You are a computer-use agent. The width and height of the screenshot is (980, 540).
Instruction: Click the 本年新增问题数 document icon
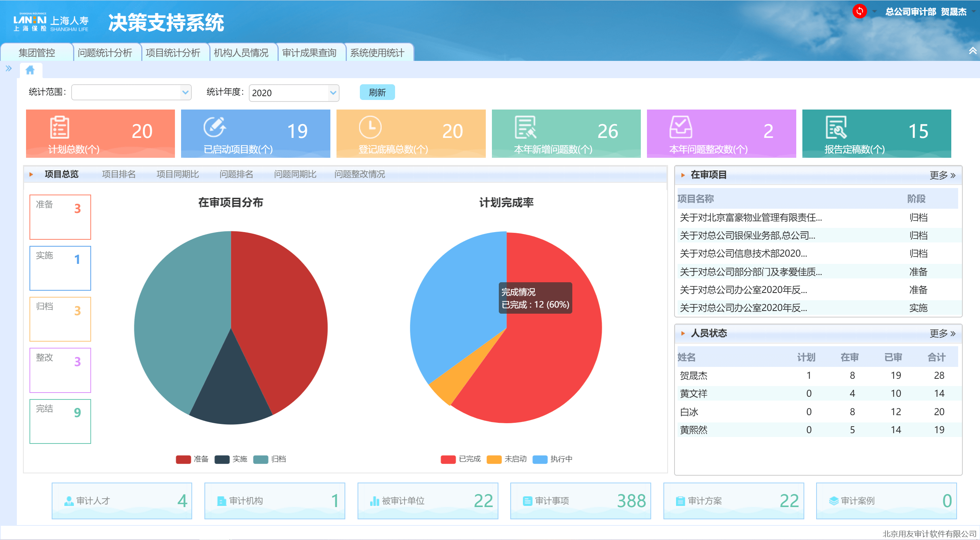click(525, 127)
